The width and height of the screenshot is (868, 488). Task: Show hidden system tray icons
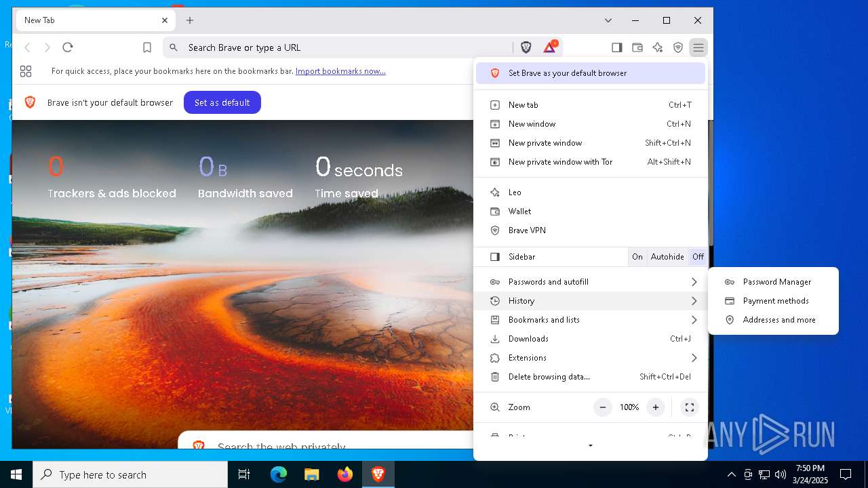pos(731,474)
